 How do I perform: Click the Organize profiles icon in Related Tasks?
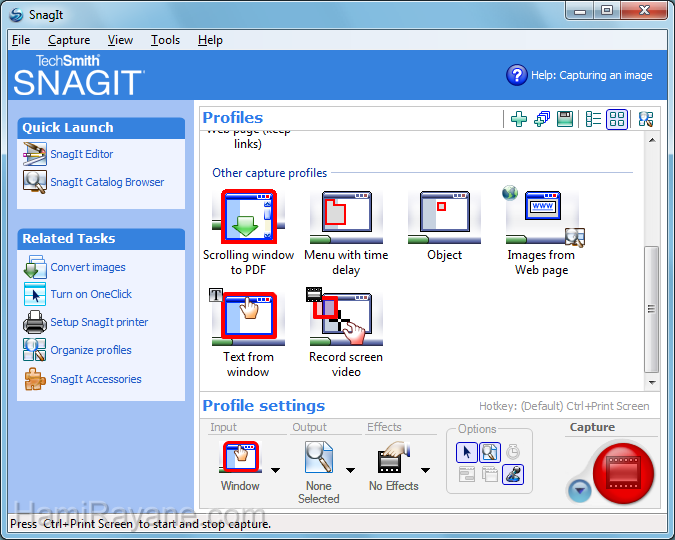34,350
